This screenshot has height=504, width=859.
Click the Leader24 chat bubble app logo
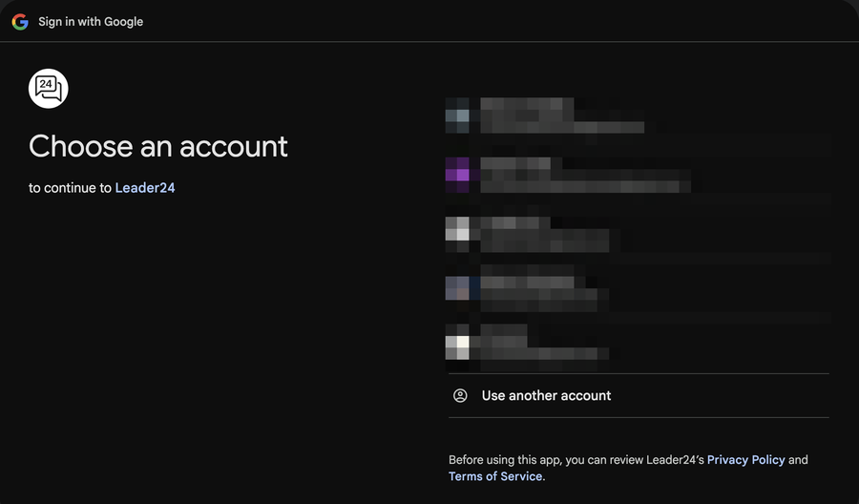pos(49,88)
